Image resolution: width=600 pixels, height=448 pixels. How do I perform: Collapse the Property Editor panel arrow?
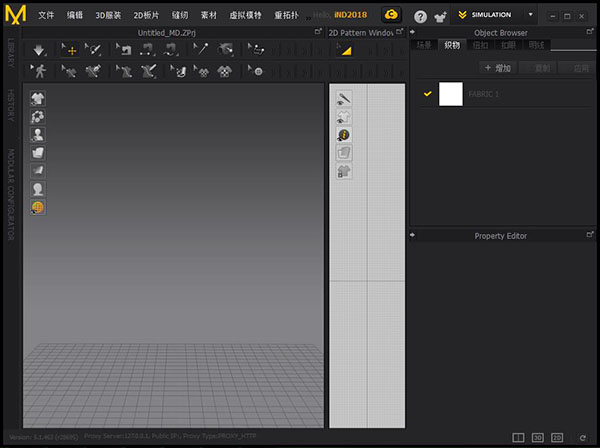412,235
